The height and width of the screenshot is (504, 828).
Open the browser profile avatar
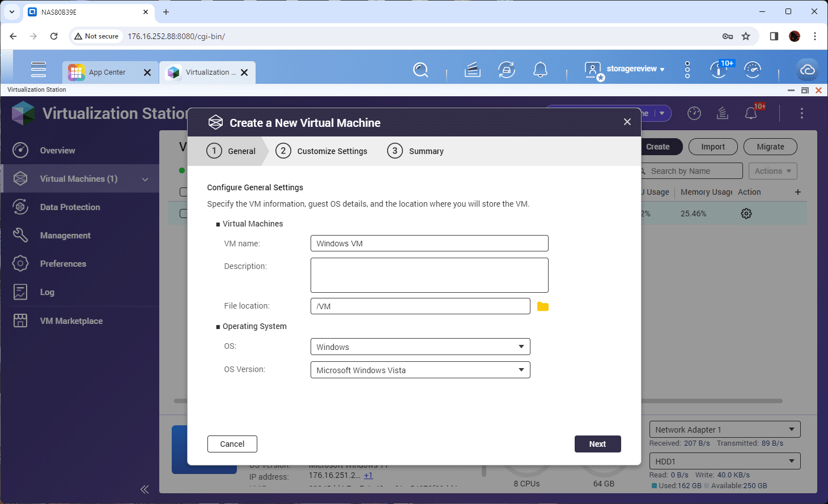coord(795,36)
